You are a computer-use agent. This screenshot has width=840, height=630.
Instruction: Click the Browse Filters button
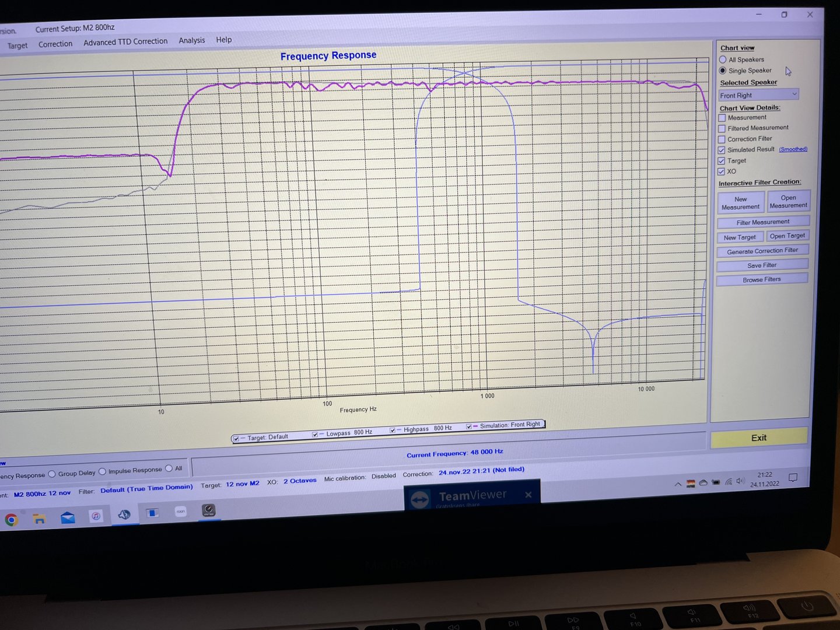(x=762, y=279)
